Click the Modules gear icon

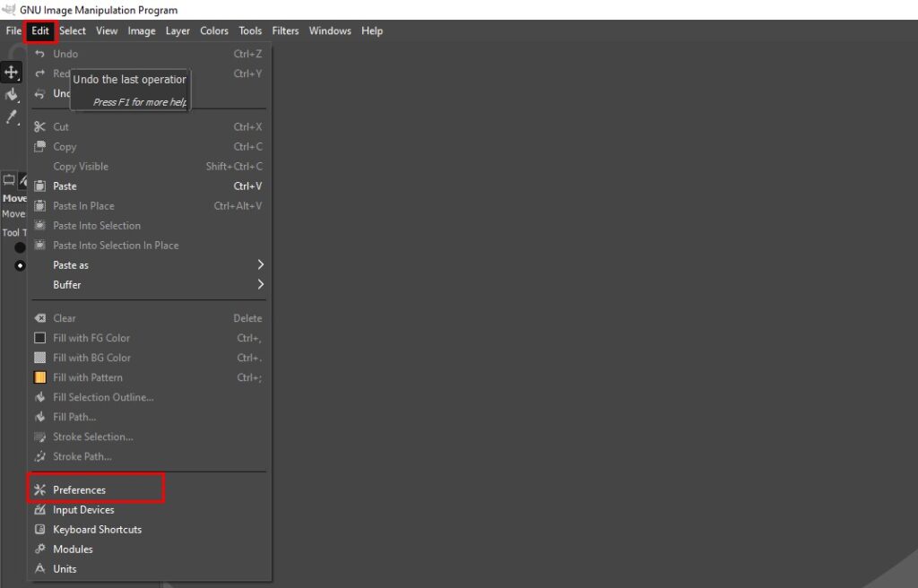(39, 549)
